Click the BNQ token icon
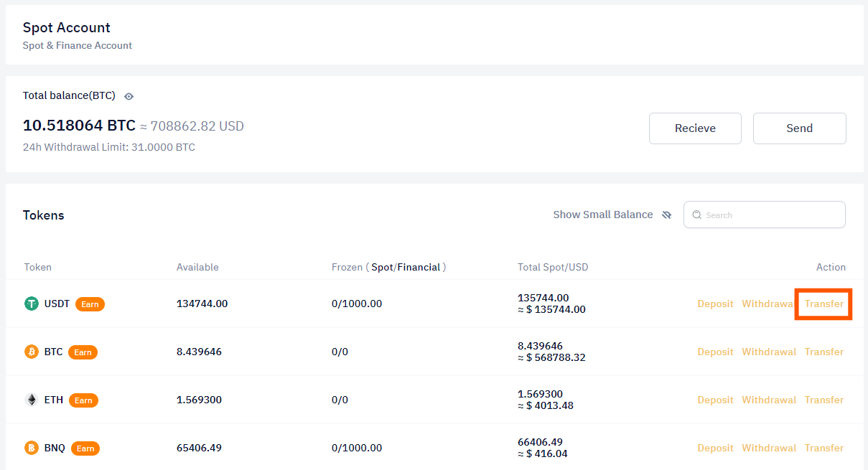 click(x=32, y=448)
